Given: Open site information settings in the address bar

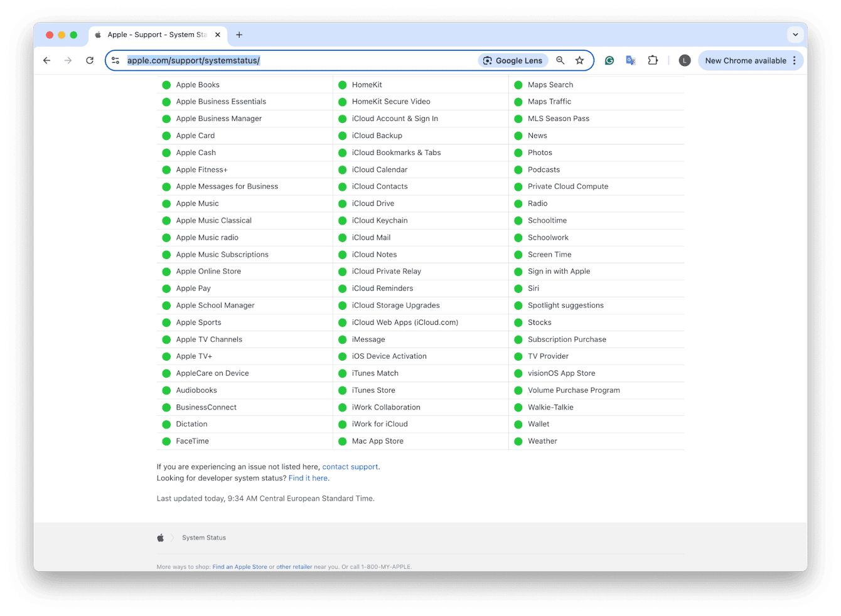Looking at the screenshot, I should pos(115,60).
